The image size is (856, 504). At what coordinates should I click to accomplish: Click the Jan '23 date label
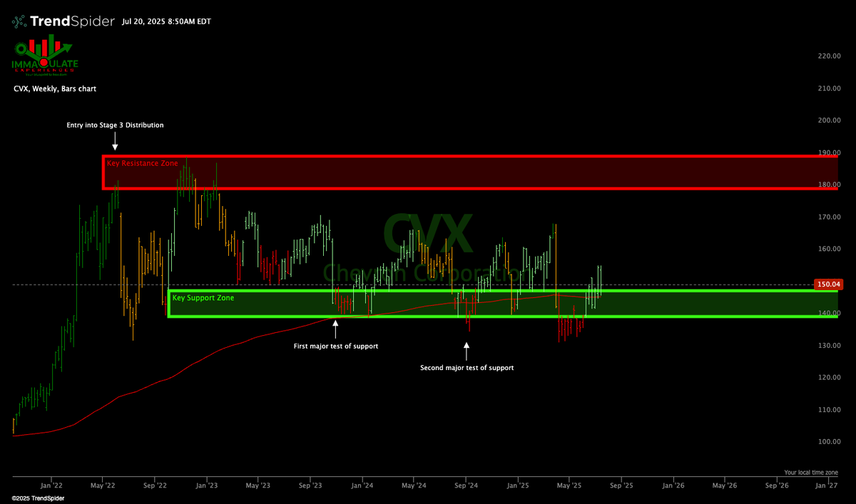(207, 485)
